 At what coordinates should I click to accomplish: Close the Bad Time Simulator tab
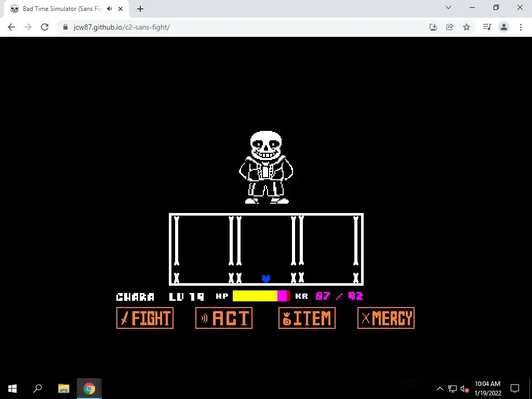coord(121,9)
